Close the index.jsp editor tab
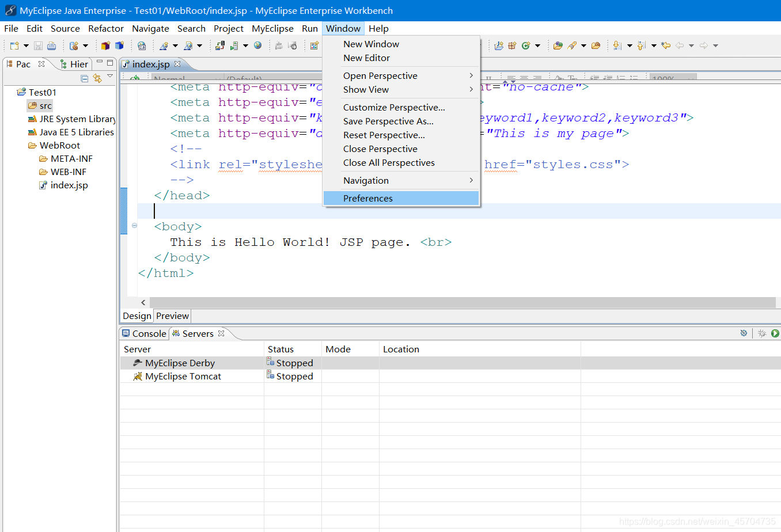The image size is (781, 532). tap(177, 64)
